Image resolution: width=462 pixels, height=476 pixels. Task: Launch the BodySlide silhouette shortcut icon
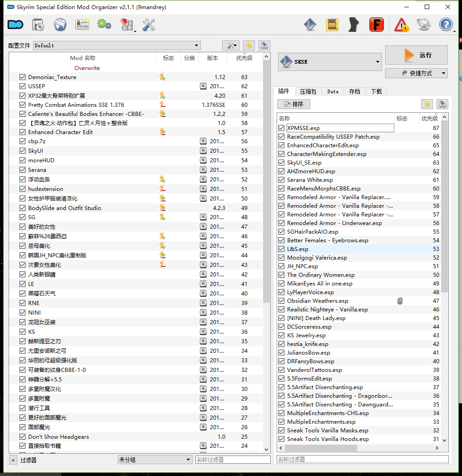point(354,25)
